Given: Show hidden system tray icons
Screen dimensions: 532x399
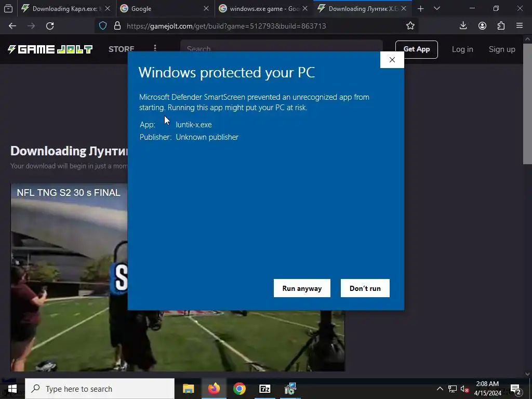Looking at the screenshot, I should (440, 389).
